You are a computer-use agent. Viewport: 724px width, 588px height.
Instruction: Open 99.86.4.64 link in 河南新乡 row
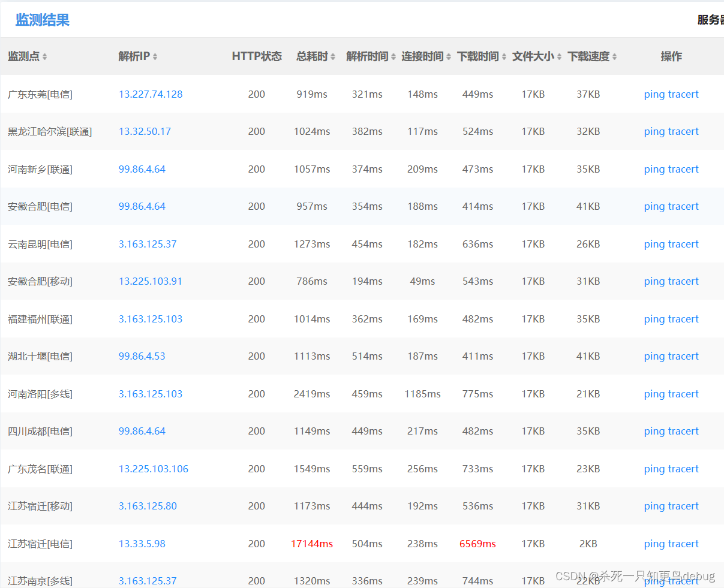click(142, 169)
